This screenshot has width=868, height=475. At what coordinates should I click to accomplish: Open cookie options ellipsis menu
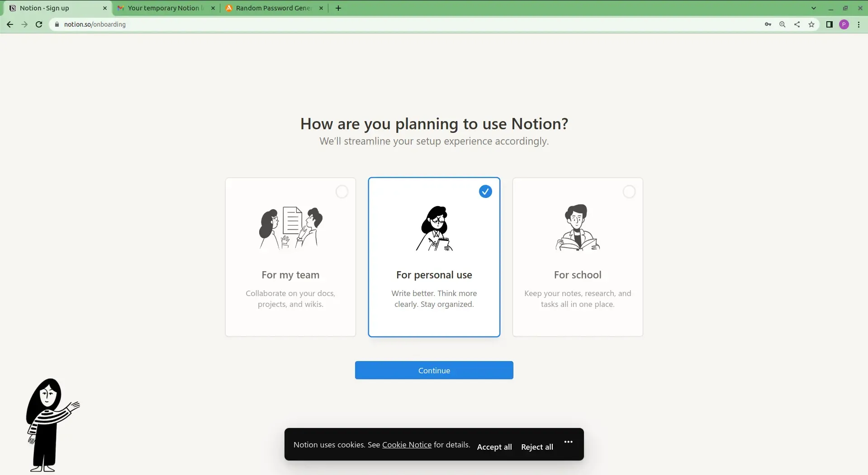(569, 442)
